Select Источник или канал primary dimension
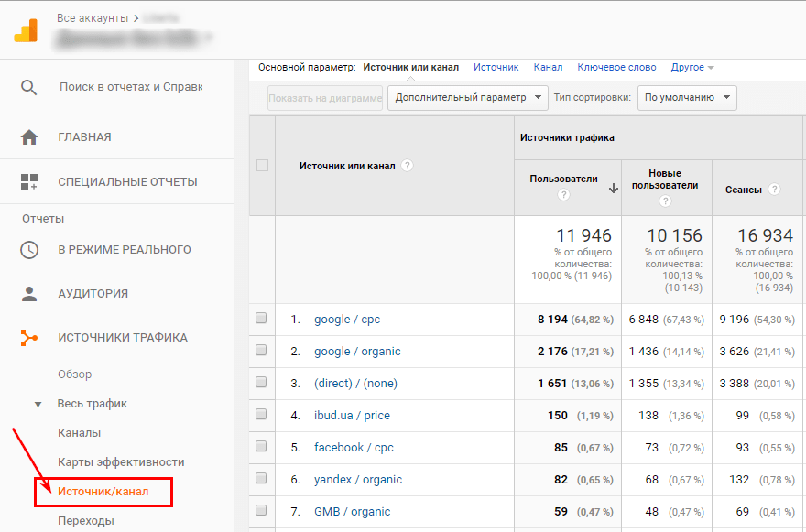This screenshot has width=806, height=532. 410,68
